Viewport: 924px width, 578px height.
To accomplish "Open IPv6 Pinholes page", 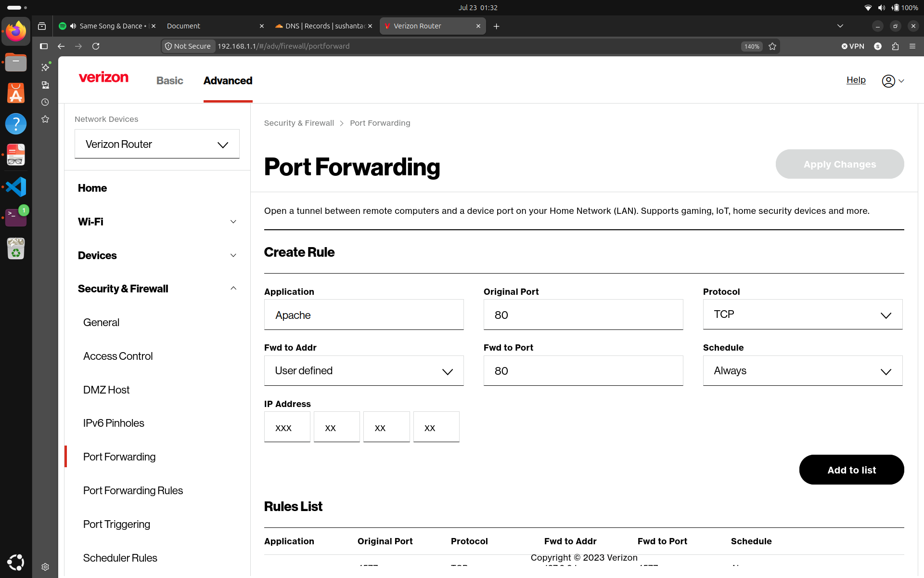I will pyautogui.click(x=114, y=423).
